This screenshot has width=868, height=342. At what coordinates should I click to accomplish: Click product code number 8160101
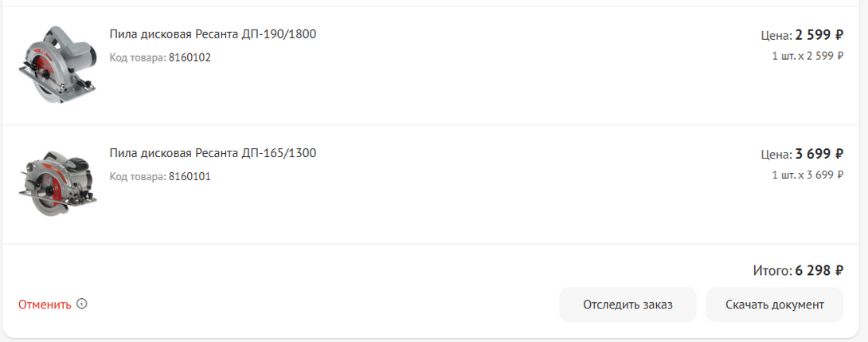click(x=190, y=176)
